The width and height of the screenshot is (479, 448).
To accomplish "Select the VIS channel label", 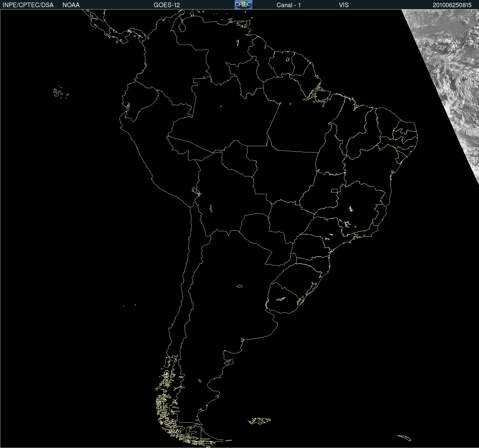I will tap(344, 5).
